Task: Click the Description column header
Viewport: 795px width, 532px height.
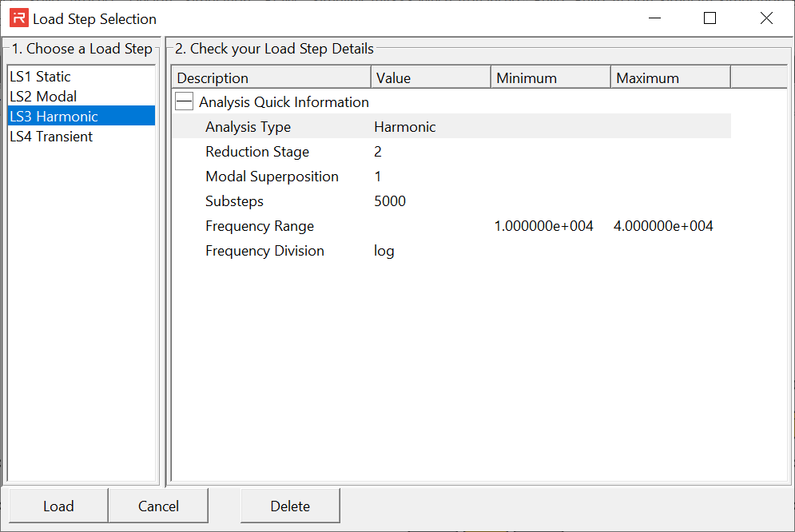Action: 272,77
